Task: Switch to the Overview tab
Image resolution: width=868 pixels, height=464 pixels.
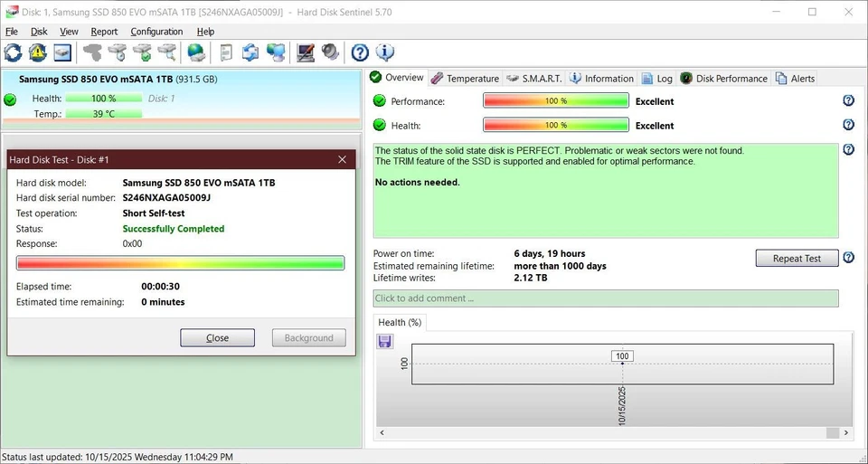Action: pyautogui.click(x=397, y=78)
